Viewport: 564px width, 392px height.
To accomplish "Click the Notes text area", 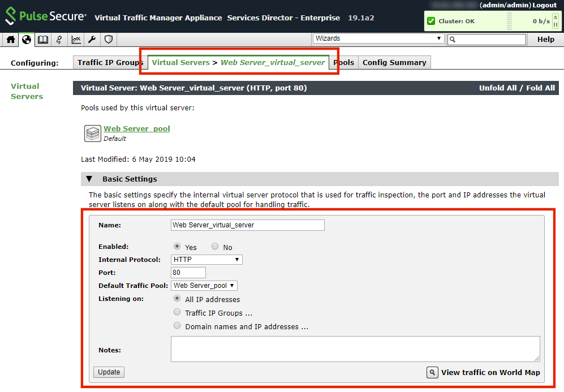I will (x=355, y=349).
